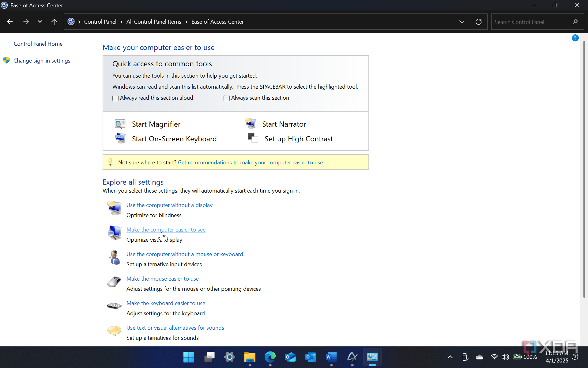Click the speech bubble icon for sound alternatives

click(115, 331)
